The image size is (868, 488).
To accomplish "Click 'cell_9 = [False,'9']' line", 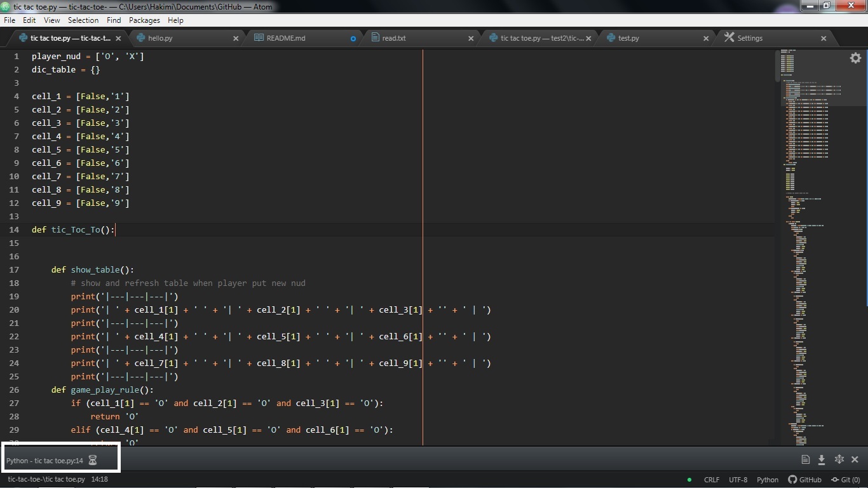I will 81,203.
